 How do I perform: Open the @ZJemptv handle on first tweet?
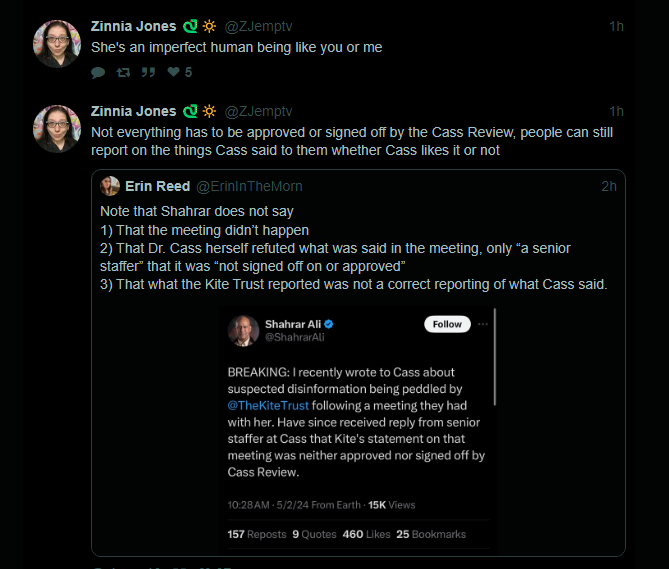256,26
